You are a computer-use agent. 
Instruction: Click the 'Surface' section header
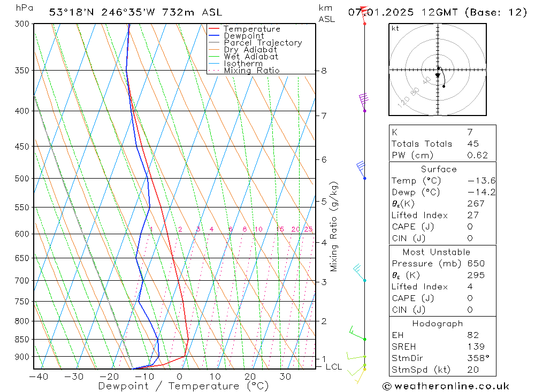[x=439, y=169]
